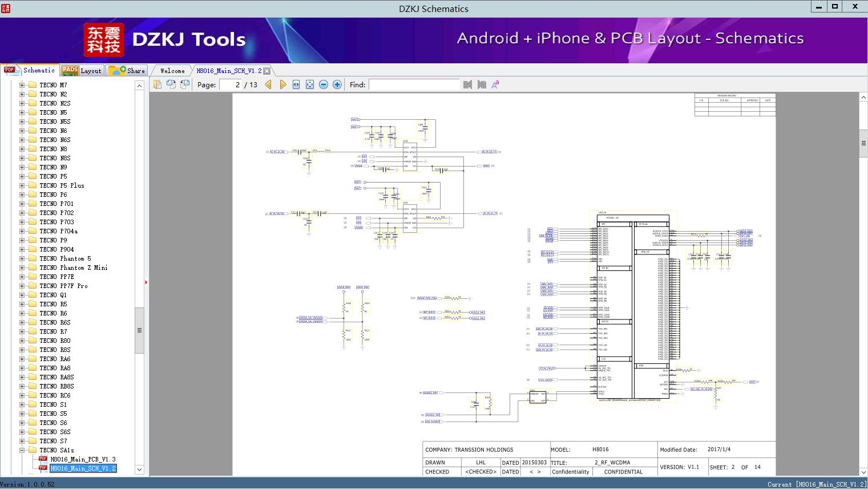Click the fit-to-page icon
The image size is (868, 490).
(x=310, y=84)
